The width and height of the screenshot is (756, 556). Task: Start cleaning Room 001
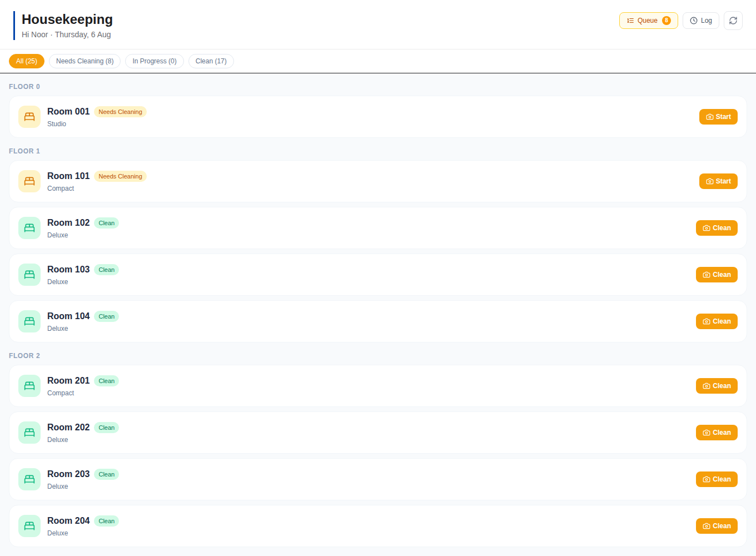click(718, 117)
